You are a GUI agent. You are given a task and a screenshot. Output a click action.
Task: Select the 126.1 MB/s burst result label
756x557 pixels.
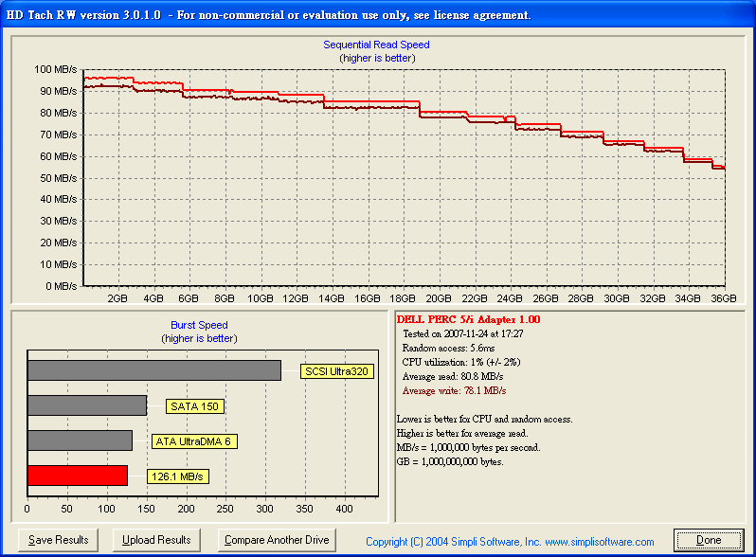tap(177, 476)
